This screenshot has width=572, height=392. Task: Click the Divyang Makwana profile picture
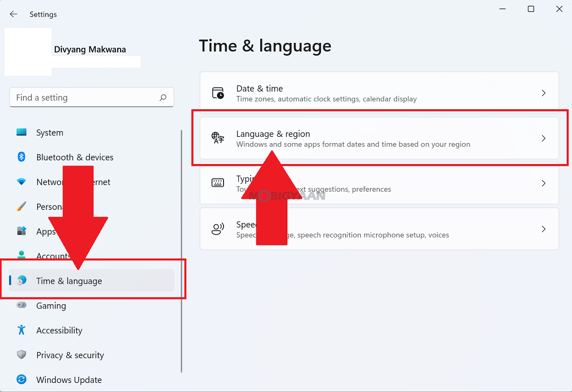point(28,52)
